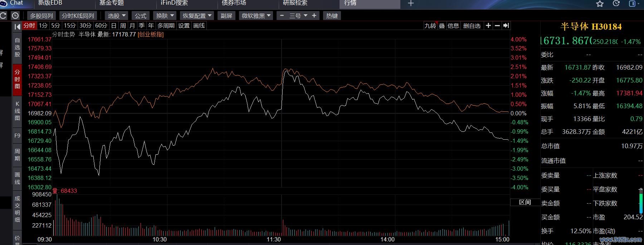Select 分时图 in the sidebar
The width and height of the screenshot is (644, 245).
pyautogui.click(x=17, y=79)
